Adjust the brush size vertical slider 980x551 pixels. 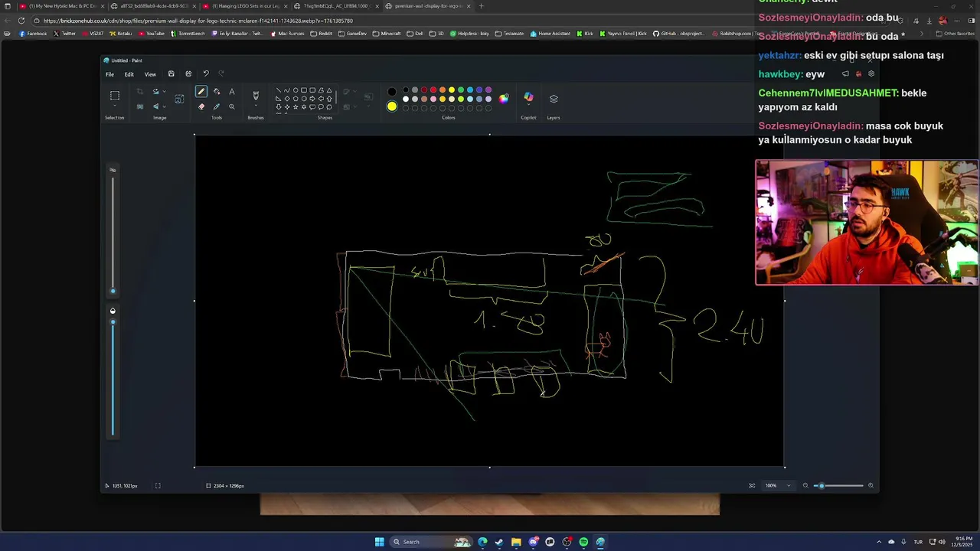[113, 233]
